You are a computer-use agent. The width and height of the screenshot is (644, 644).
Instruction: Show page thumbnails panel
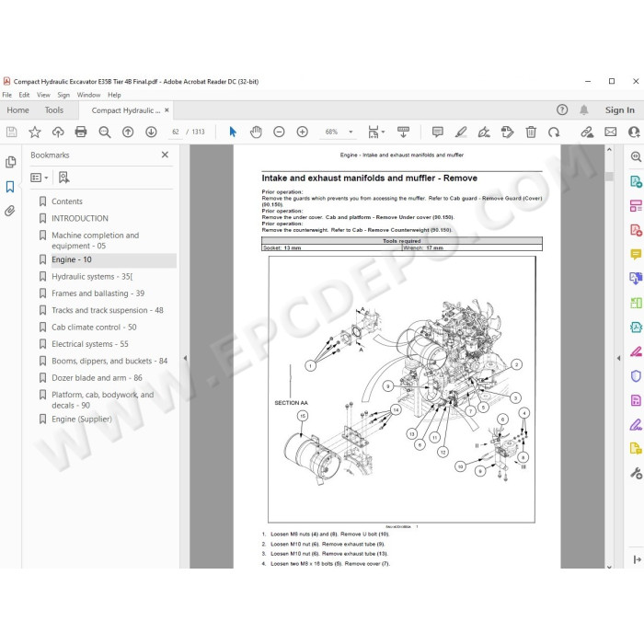pos(11,162)
